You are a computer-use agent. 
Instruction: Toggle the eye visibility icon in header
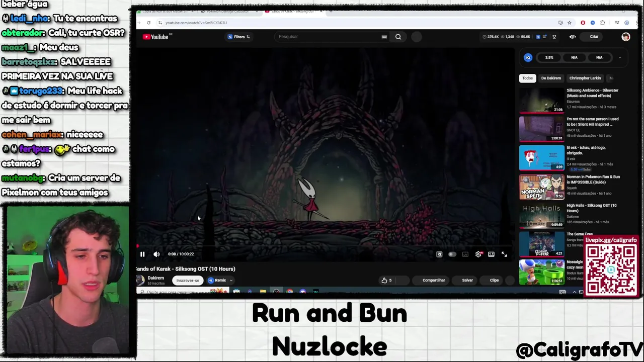click(573, 37)
